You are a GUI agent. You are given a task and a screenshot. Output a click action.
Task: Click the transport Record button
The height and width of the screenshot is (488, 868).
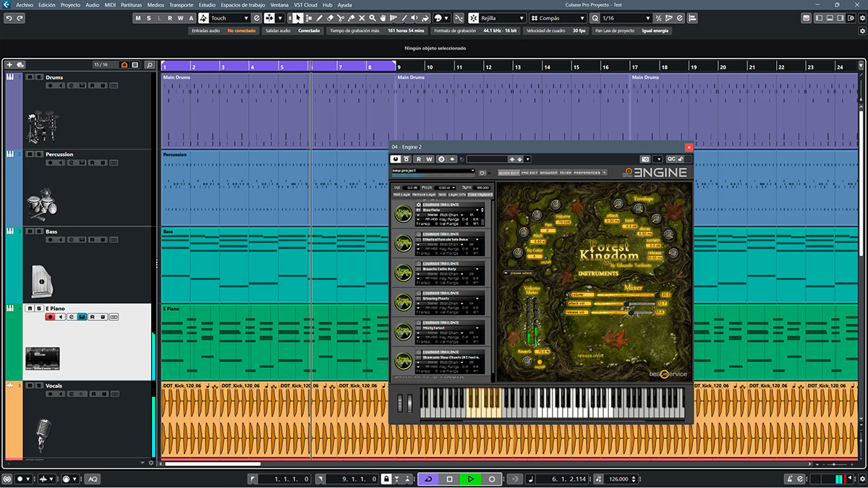[x=491, y=479]
